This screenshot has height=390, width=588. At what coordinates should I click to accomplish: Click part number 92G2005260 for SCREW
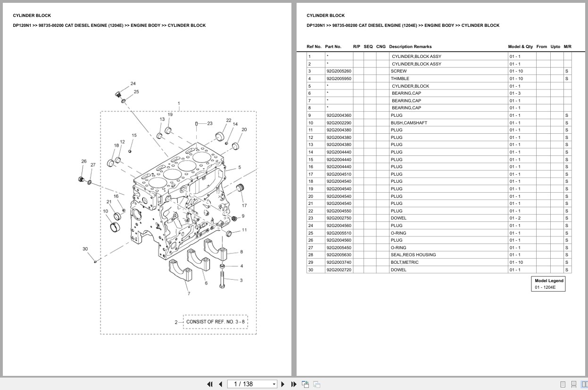(337, 71)
